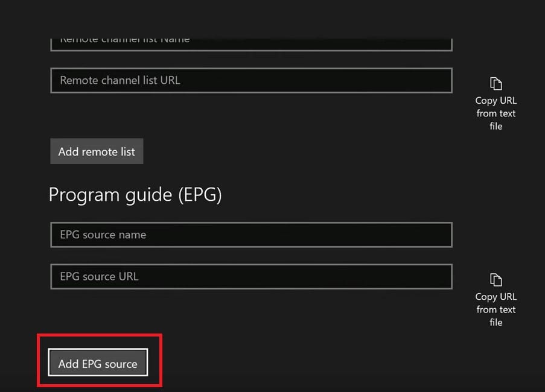This screenshot has height=392, width=545.
Task: Select the EPG source URL text box
Action: tap(251, 276)
